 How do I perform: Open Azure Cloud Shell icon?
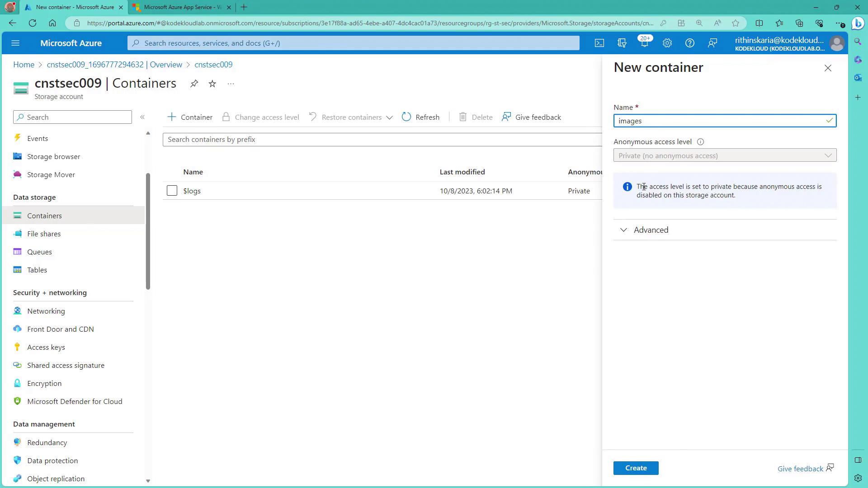(x=599, y=43)
